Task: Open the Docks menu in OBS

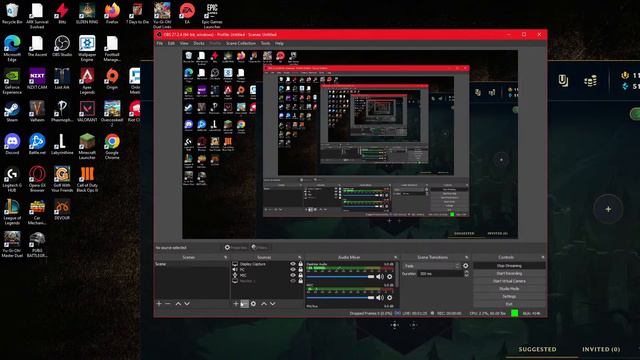Action: click(x=199, y=43)
